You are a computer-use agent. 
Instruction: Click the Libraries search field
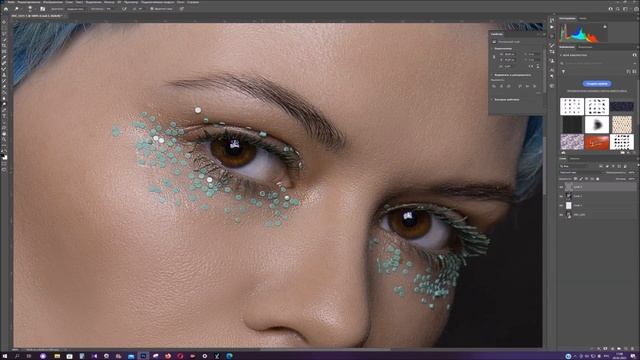click(x=597, y=63)
